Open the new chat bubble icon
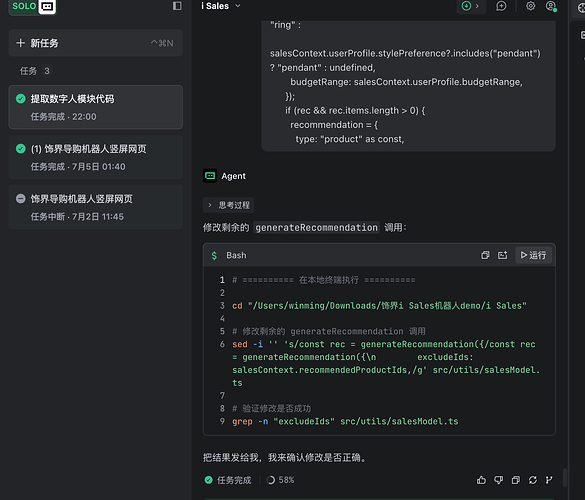Viewport: 585px width, 500px height. click(x=501, y=6)
